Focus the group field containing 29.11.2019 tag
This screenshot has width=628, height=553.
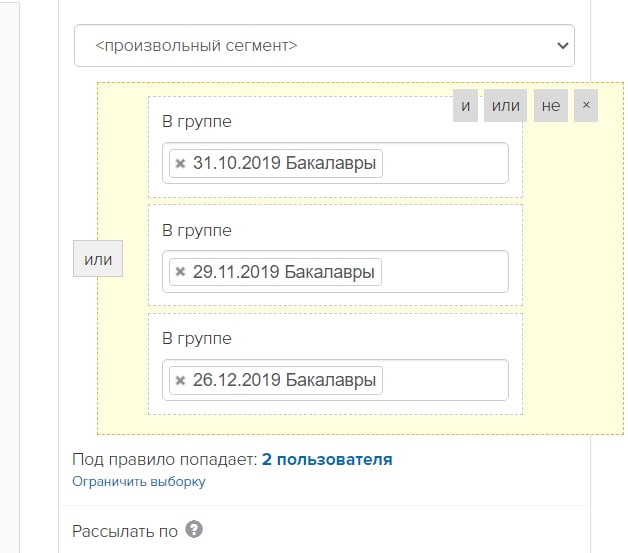(x=445, y=272)
